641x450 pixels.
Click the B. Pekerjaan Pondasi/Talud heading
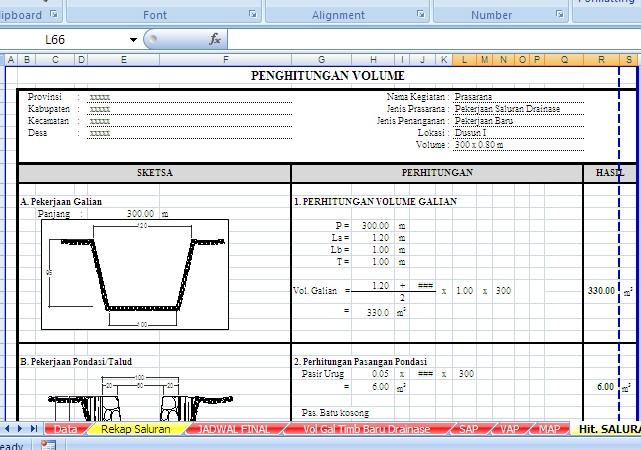(76, 362)
